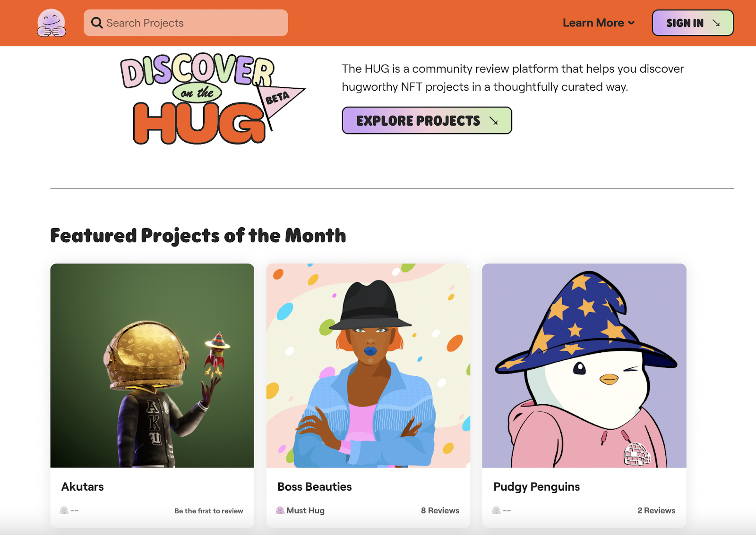Open the Boss Beauties project image

click(x=368, y=365)
